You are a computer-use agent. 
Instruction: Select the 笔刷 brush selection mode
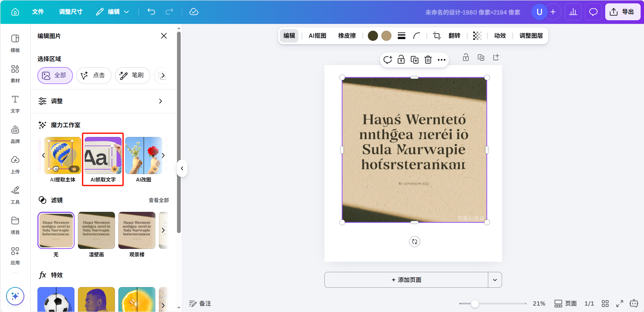133,76
